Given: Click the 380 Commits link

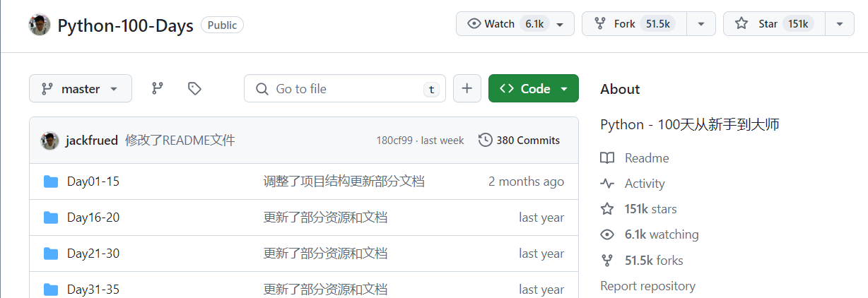Looking at the screenshot, I should pyautogui.click(x=527, y=140).
